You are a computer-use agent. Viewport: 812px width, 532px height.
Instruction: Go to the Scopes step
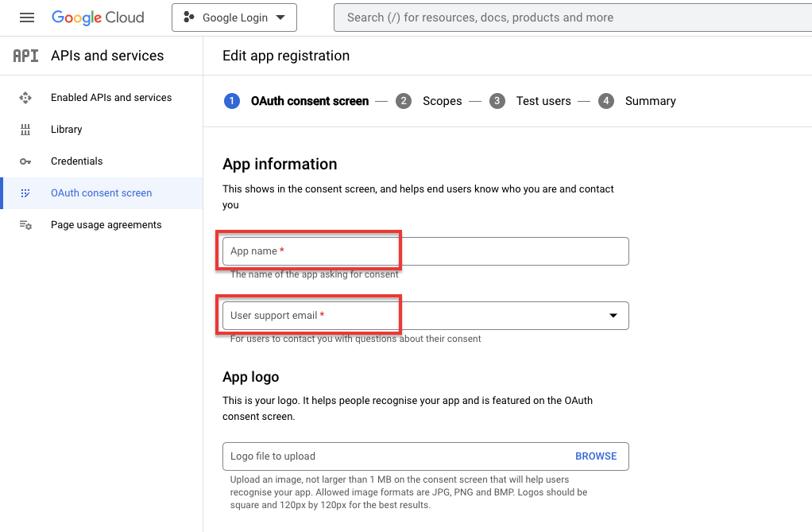[443, 101]
